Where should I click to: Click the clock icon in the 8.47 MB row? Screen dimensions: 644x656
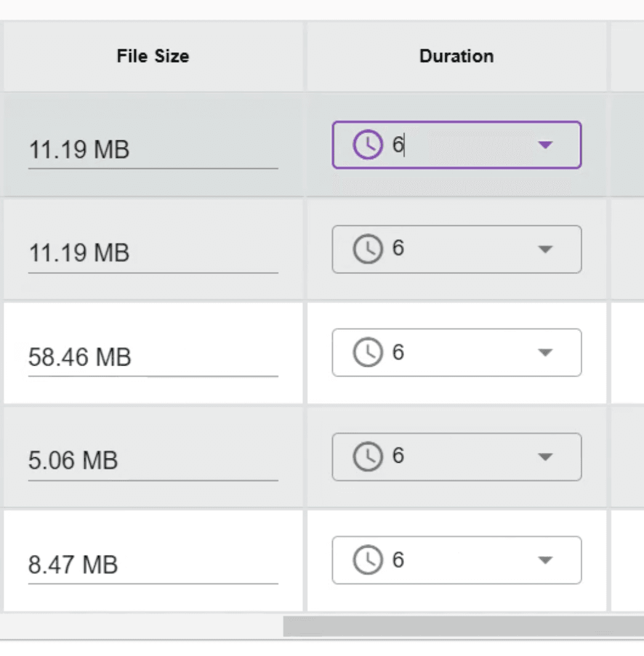coord(368,560)
